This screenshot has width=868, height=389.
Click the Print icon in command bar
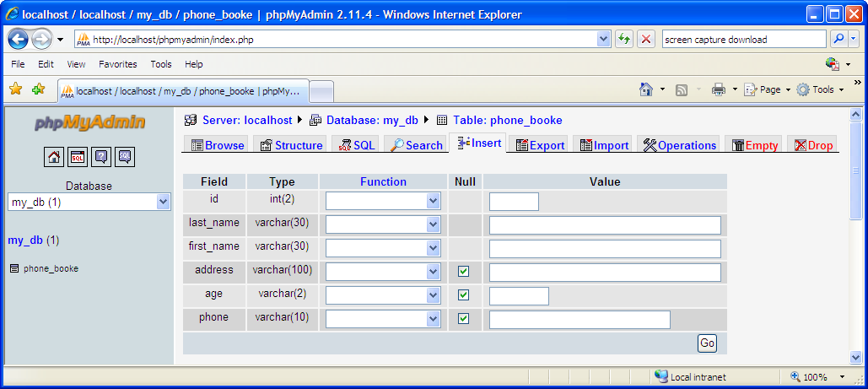click(x=719, y=89)
